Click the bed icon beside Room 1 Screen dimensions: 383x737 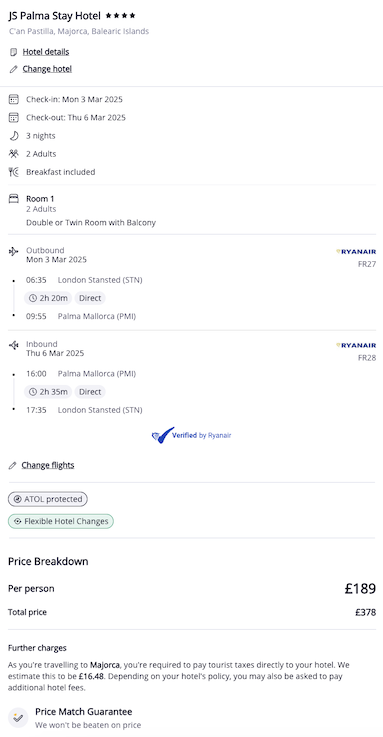coord(14,199)
